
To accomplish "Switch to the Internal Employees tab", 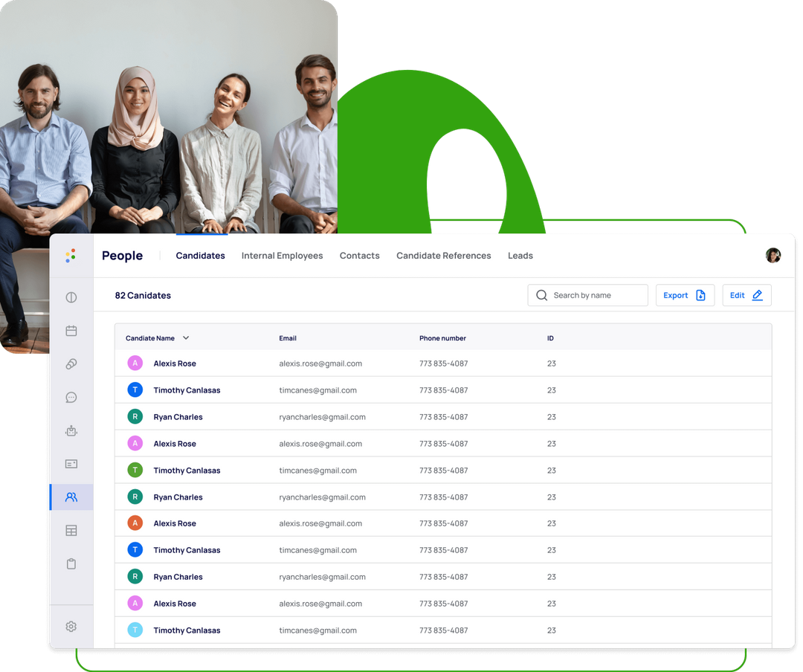I will click(x=282, y=255).
